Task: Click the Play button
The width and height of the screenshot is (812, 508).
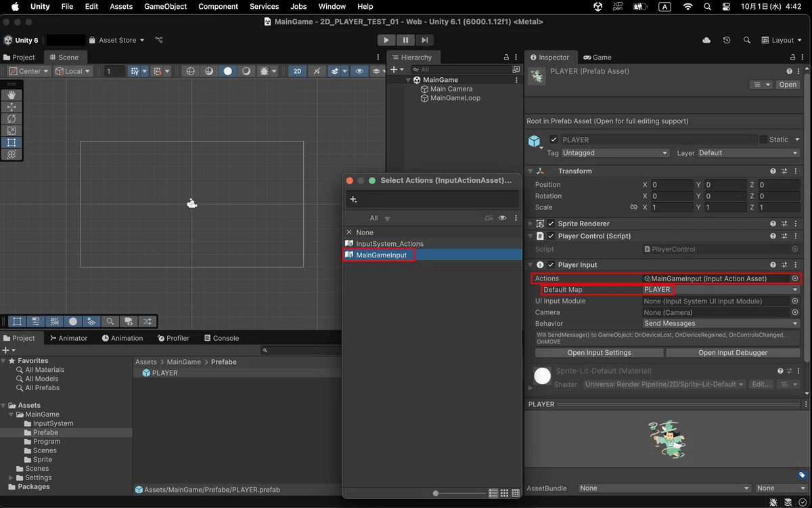Action: (x=386, y=40)
